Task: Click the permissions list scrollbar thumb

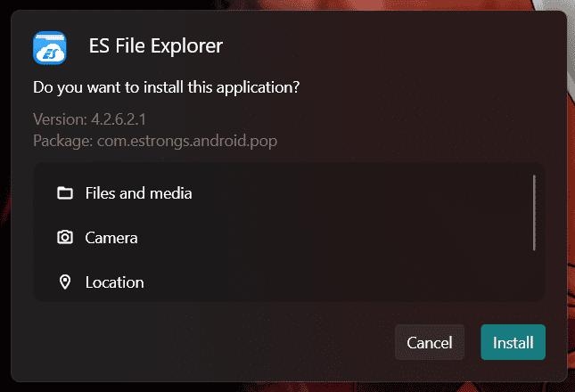Action: click(x=534, y=212)
